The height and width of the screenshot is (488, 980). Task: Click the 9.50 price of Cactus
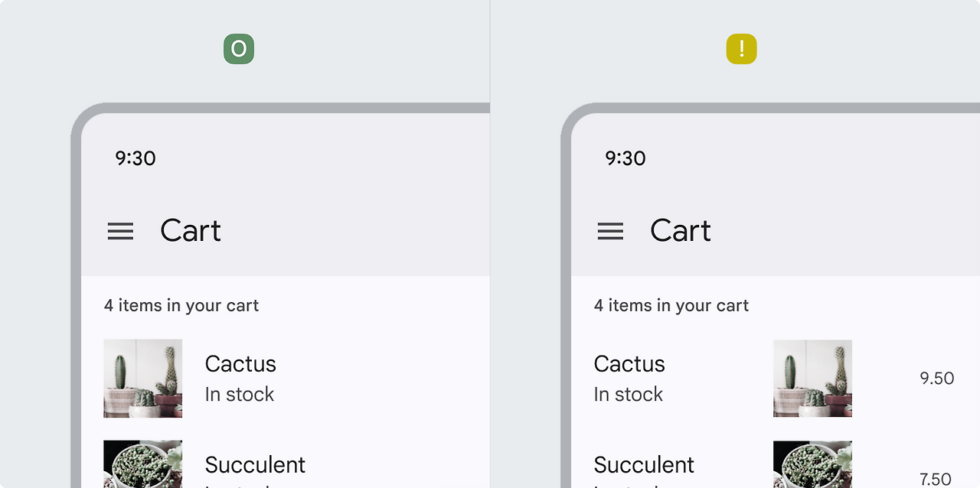click(x=936, y=378)
